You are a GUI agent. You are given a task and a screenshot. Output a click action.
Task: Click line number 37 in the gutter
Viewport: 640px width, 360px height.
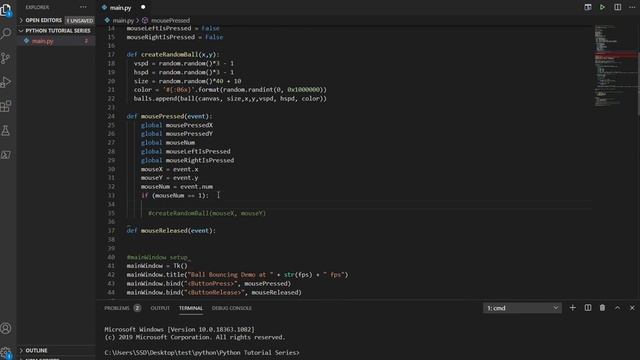coord(111,231)
